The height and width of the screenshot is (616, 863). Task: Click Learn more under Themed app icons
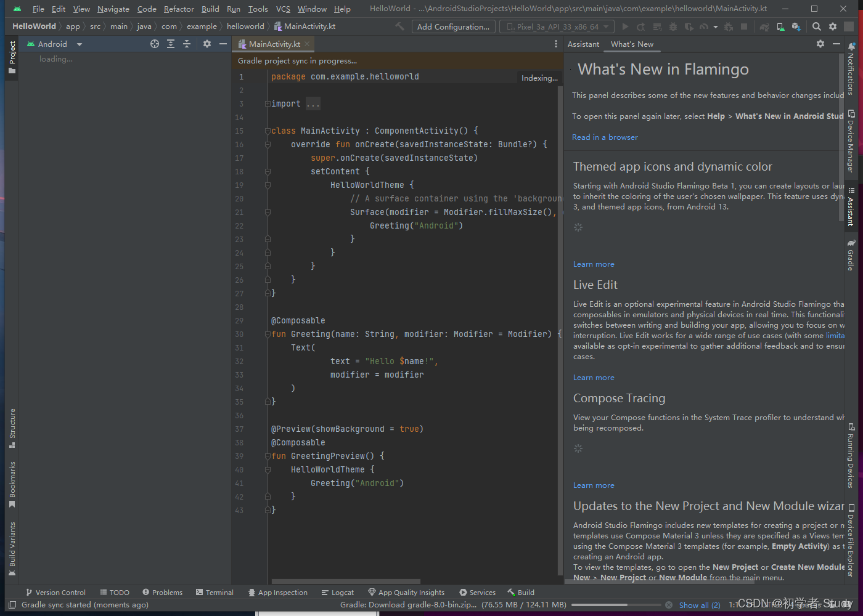coord(594,264)
